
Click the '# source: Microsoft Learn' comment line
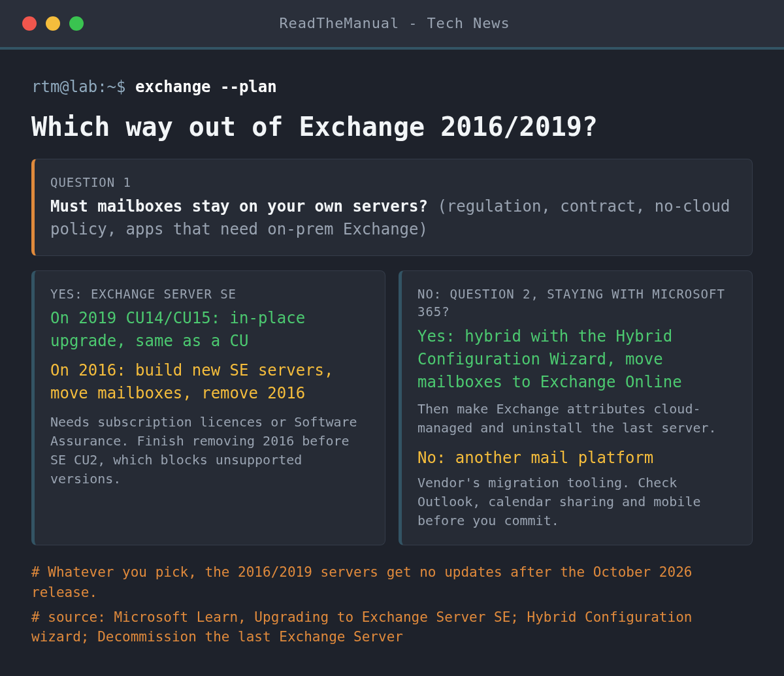(x=361, y=627)
